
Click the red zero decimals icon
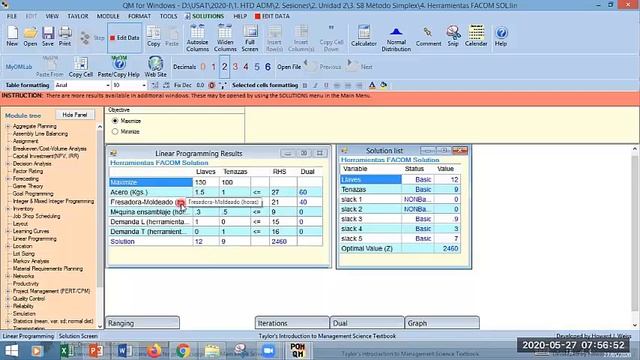(211, 85)
